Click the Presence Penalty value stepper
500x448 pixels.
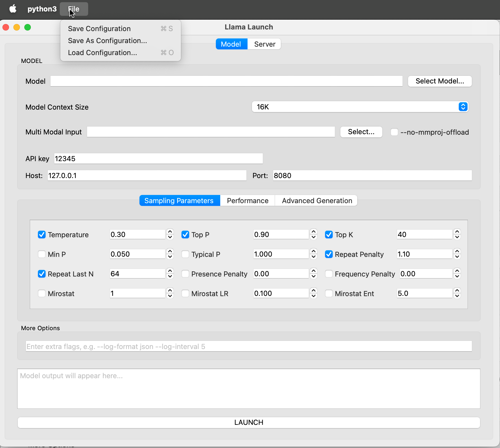[x=314, y=273]
